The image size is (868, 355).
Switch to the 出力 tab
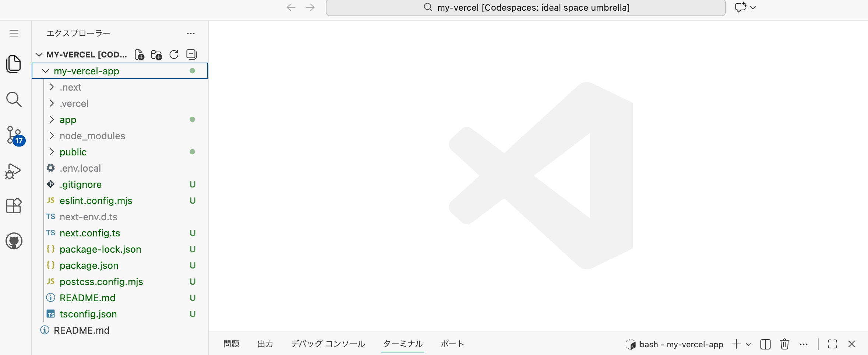[265, 344]
